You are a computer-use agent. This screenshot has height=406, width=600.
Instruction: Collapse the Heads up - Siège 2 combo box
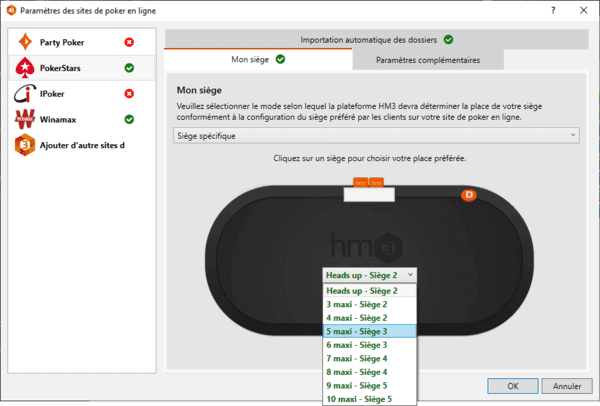(x=370, y=275)
